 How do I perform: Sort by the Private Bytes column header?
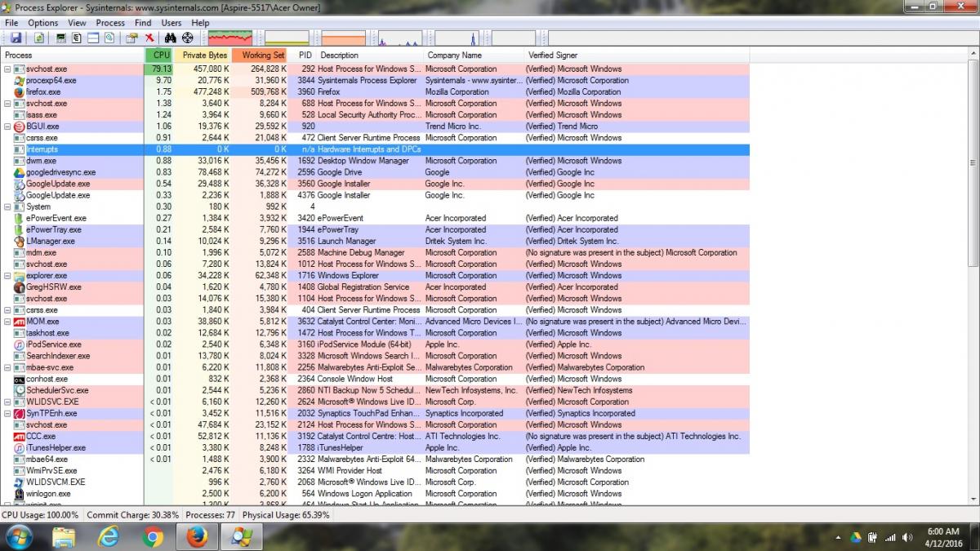pyautogui.click(x=202, y=55)
